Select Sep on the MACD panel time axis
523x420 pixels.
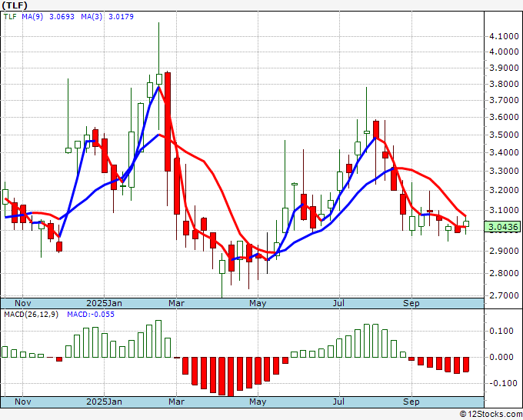pyautogui.click(x=412, y=402)
